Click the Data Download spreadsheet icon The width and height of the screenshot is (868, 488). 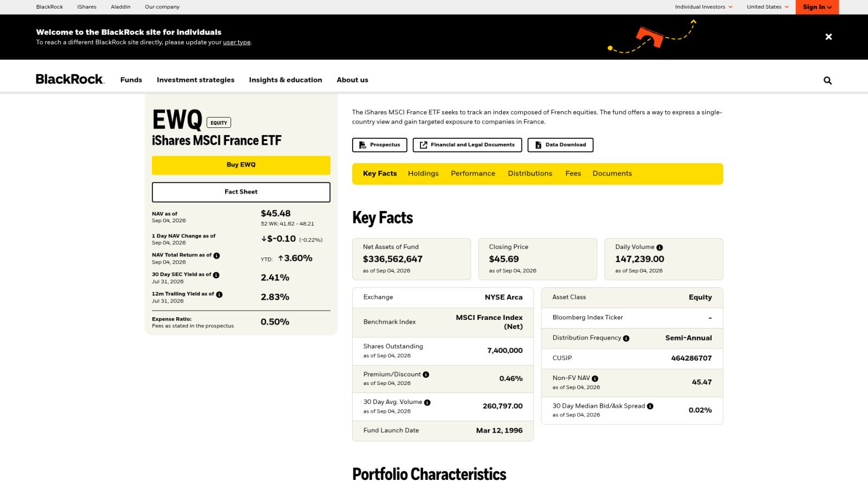coord(538,145)
